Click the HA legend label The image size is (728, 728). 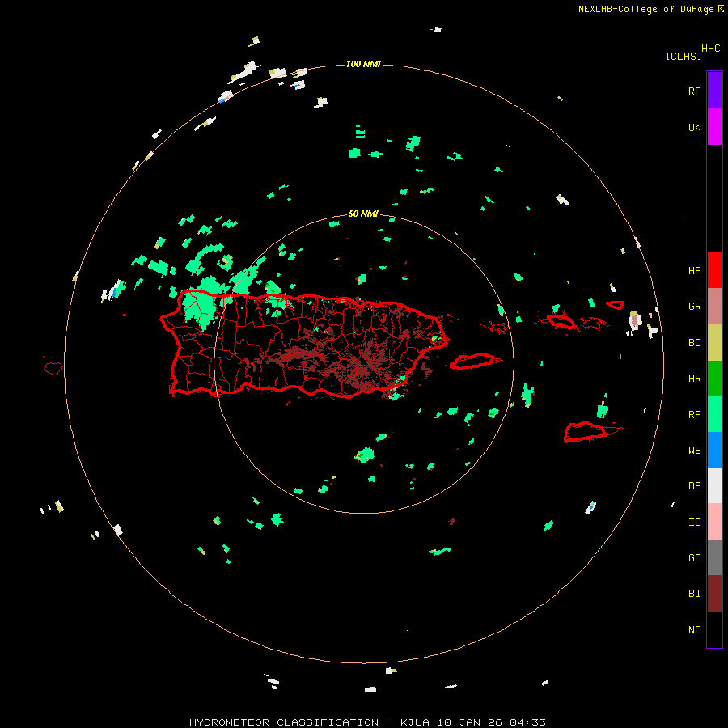click(x=694, y=270)
